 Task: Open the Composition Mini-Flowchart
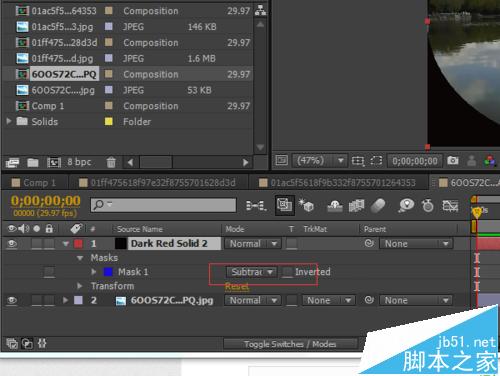point(256,206)
